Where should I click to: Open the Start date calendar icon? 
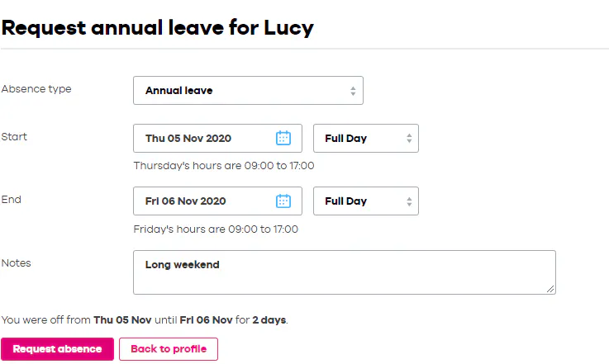tap(283, 138)
